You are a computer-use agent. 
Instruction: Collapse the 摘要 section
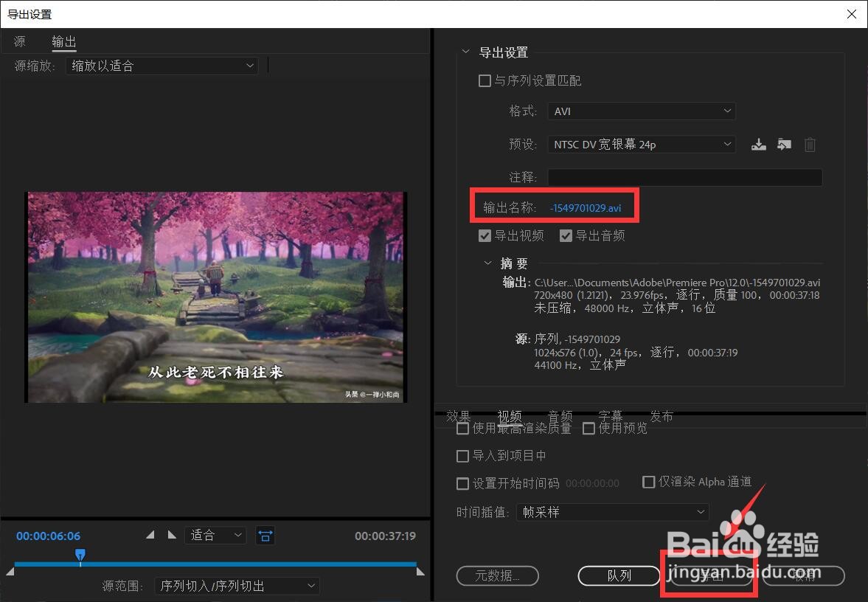pos(487,263)
